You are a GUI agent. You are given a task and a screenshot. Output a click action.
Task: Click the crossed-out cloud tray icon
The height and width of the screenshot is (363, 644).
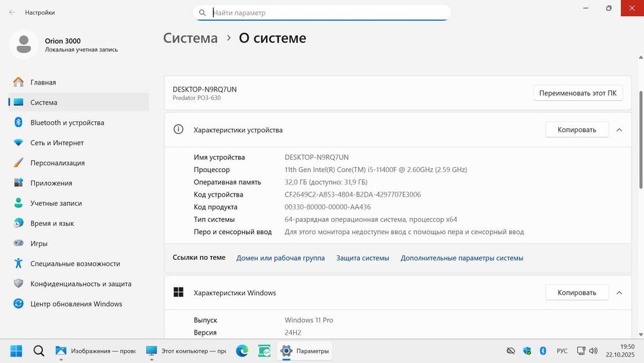(511, 351)
